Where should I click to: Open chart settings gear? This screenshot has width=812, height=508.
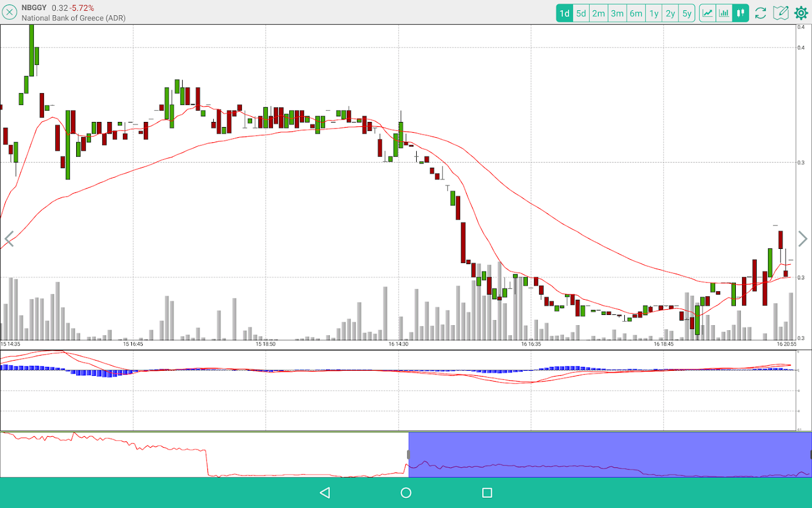point(801,13)
